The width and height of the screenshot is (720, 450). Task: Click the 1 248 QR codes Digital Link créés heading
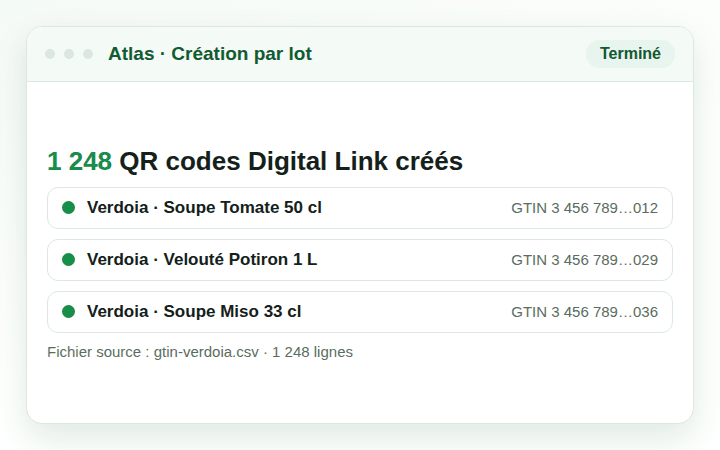tap(255, 161)
